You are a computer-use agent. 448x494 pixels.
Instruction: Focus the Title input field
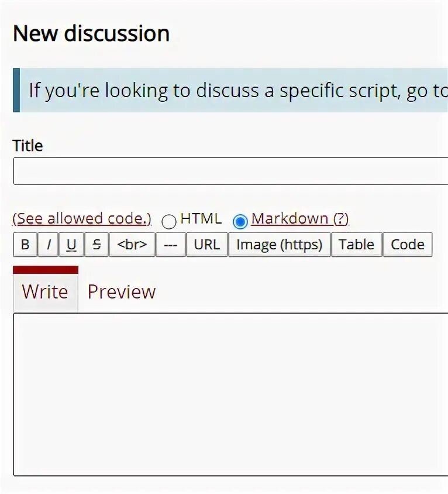(230, 171)
